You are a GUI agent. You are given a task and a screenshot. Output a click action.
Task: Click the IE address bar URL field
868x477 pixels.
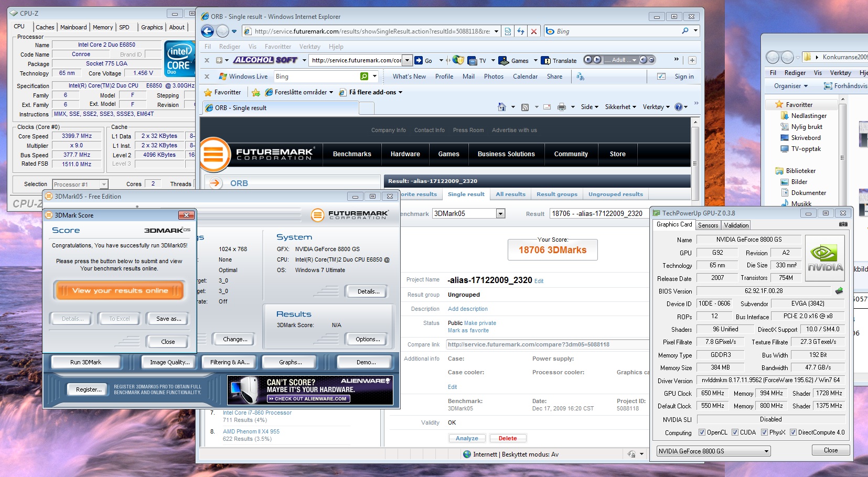pos(371,31)
